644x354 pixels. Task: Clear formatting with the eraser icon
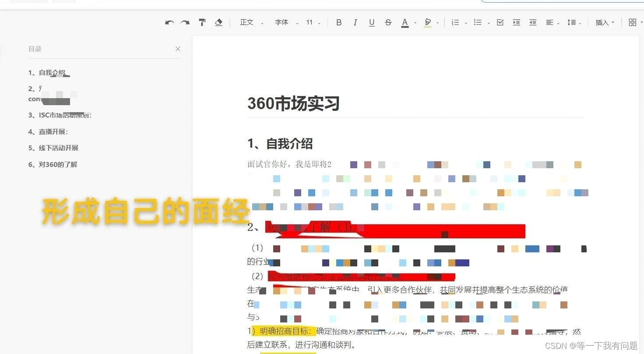[218, 22]
